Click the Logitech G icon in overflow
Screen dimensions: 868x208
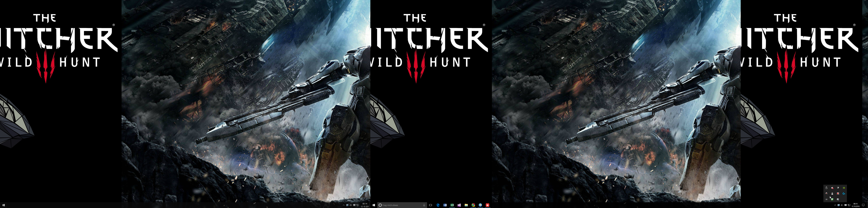pyautogui.click(x=844, y=194)
